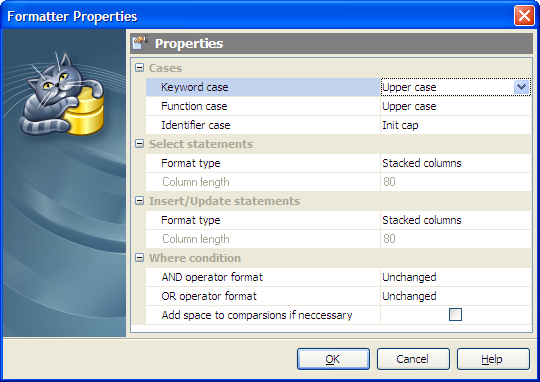Click the OK button
540x382 pixels.
point(333,359)
